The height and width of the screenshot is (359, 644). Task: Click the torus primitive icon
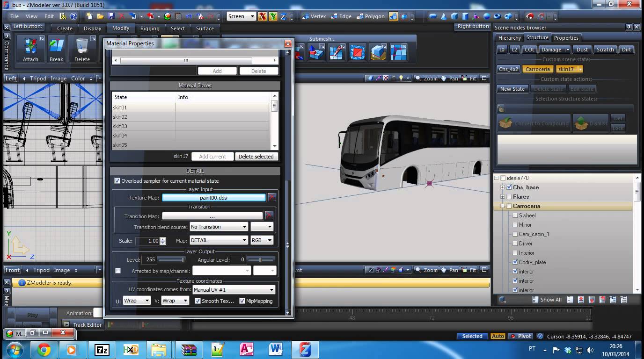pos(498,16)
